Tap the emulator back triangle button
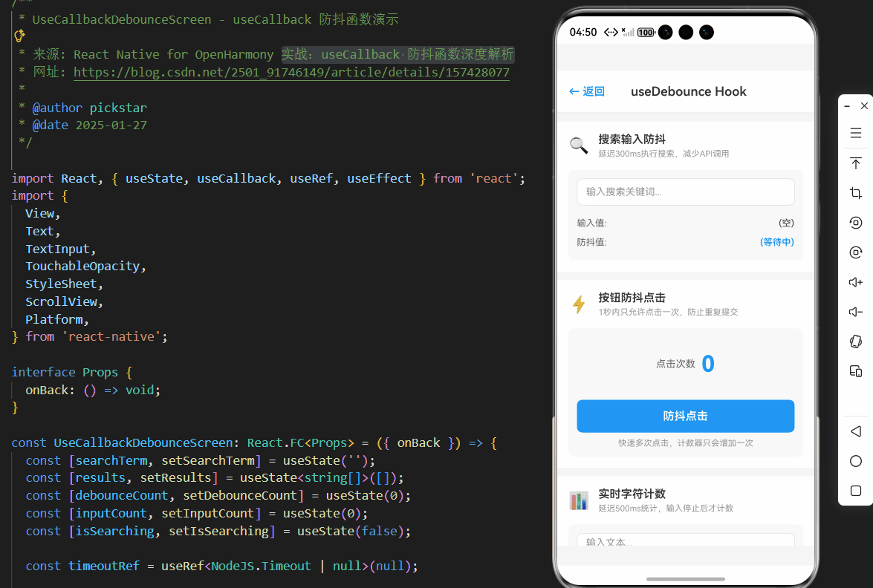This screenshot has width=873, height=588. click(856, 431)
